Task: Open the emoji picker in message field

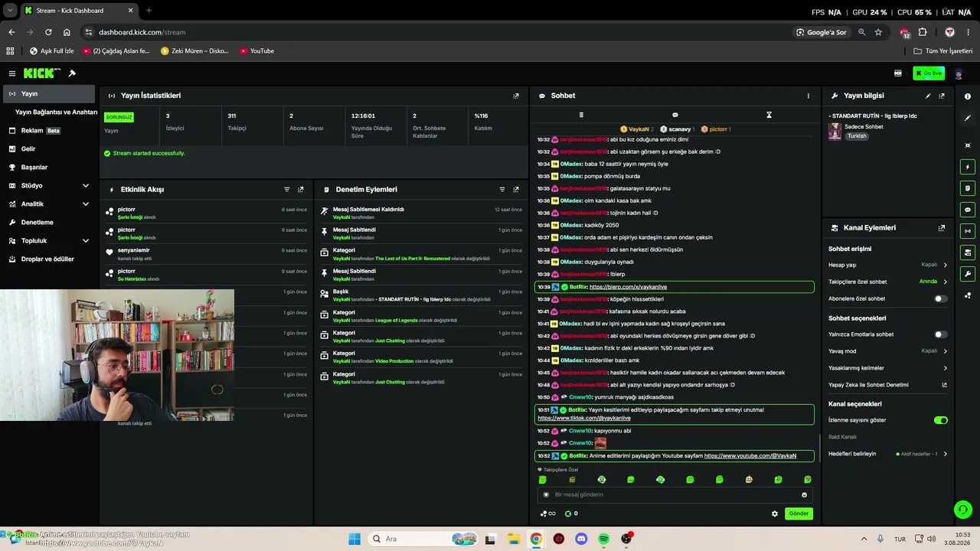Action: [804, 494]
